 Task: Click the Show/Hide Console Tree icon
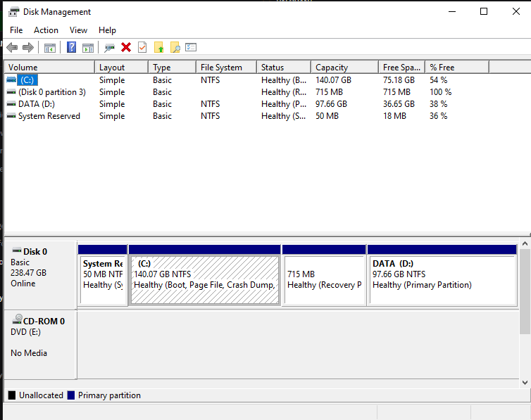point(50,47)
